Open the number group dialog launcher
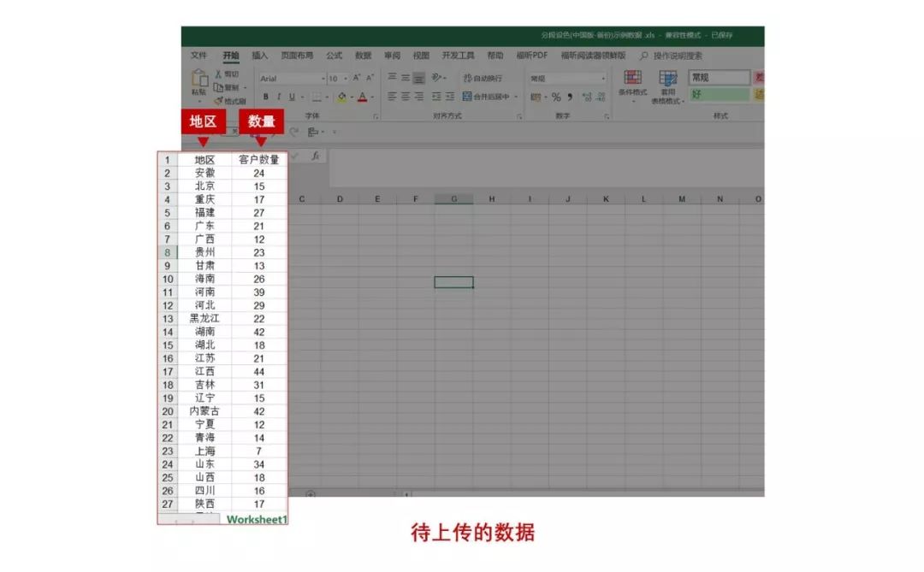The image size is (924, 572). click(607, 116)
